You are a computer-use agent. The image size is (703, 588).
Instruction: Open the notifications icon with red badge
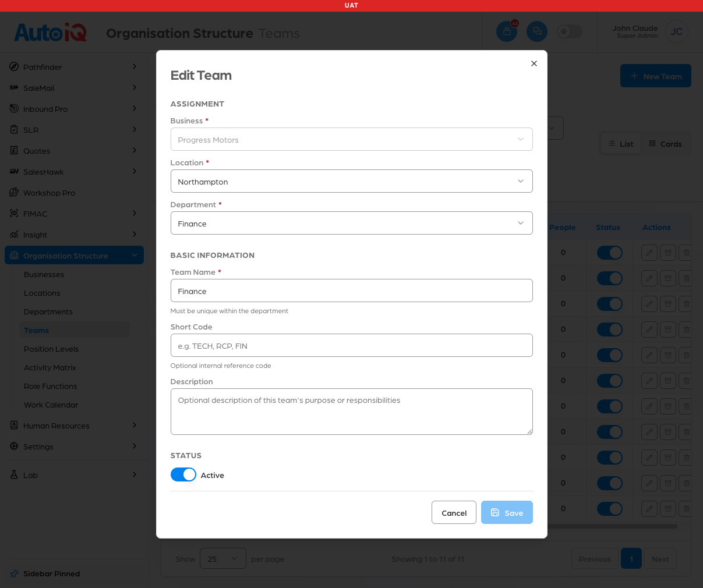507,31
